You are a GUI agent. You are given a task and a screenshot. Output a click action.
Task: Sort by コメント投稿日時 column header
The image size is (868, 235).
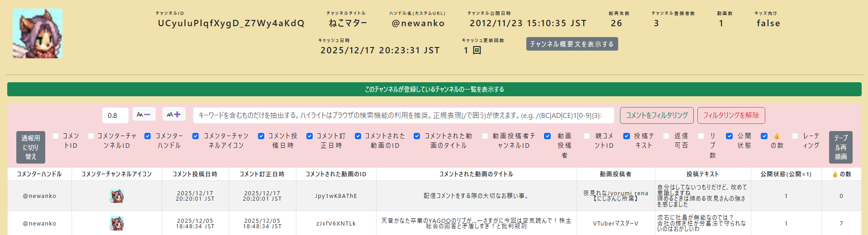pyautogui.click(x=195, y=174)
